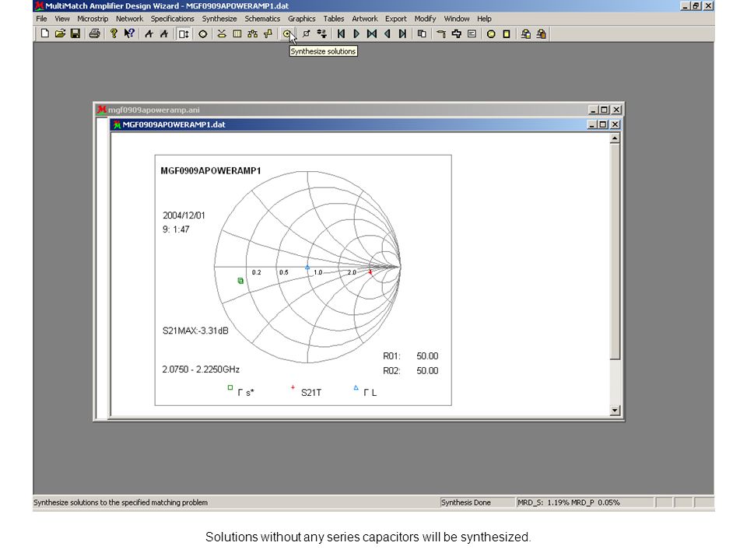Open the Specifications menu
The height and width of the screenshot is (560, 747).
click(173, 19)
